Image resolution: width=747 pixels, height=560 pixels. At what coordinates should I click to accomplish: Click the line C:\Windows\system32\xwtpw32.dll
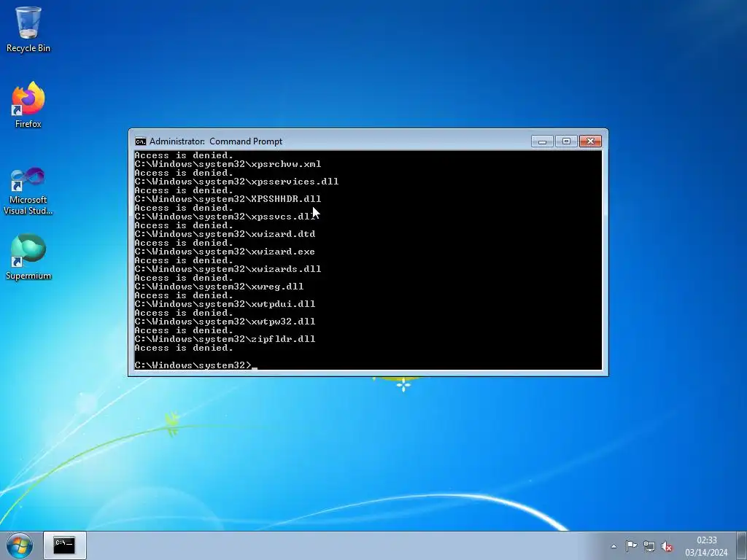coord(225,322)
